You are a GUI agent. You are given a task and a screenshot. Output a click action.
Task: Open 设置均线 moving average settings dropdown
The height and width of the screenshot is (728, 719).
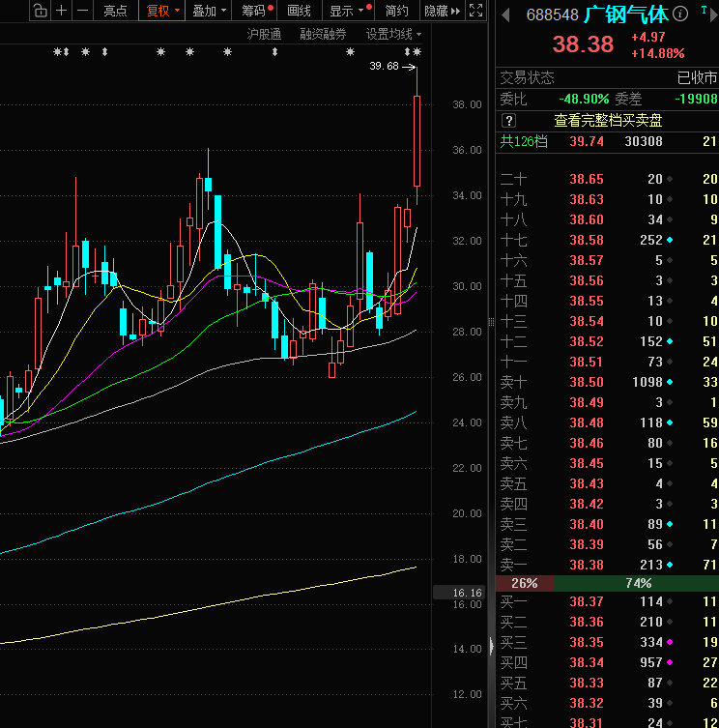[x=393, y=35]
